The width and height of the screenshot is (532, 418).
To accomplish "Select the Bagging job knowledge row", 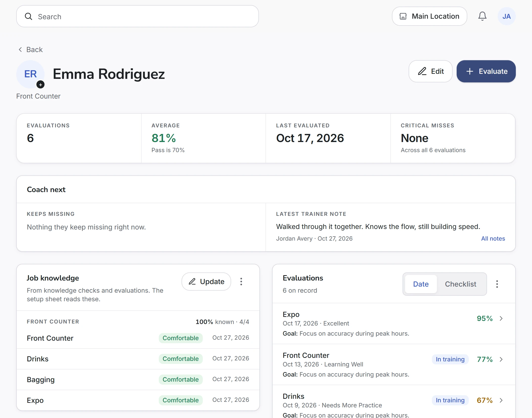I will point(138,380).
